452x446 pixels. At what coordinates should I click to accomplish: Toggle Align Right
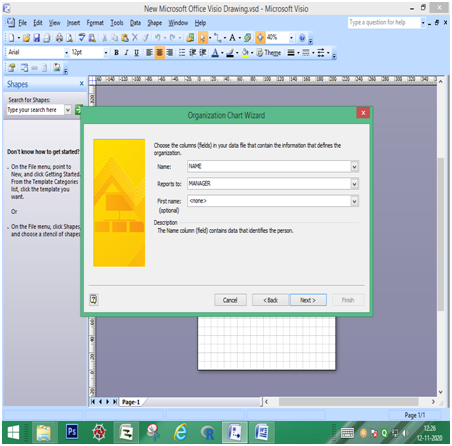(x=170, y=53)
